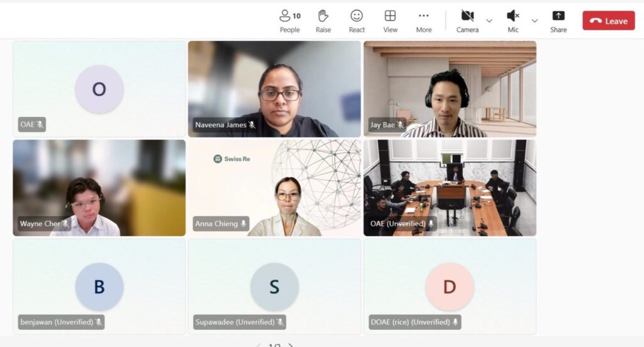
Task: Click the DOAE (rice) avatar circle
Action: click(450, 287)
